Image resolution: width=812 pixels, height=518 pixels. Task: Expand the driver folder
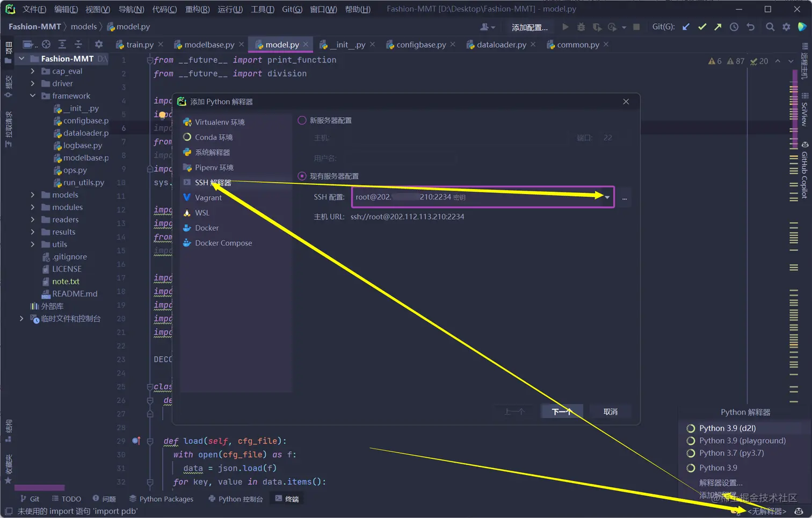[x=33, y=83]
